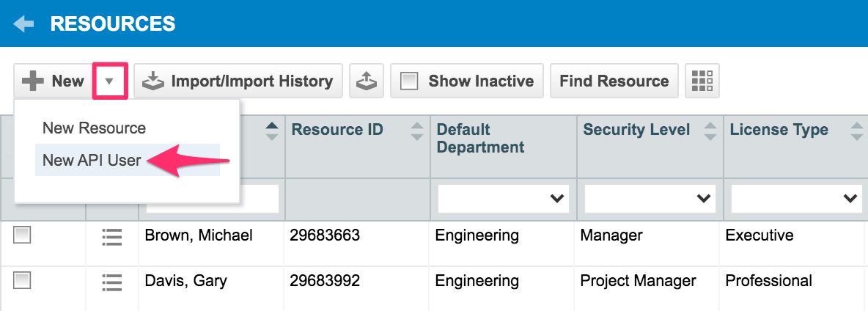Sort by the Resource Name column arrows
This screenshot has width=868, height=311.
tap(271, 131)
